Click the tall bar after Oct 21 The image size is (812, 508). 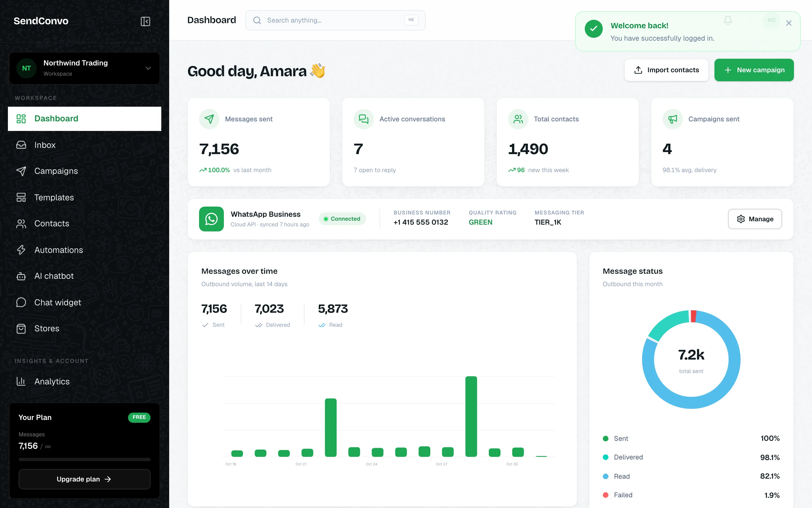[331, 427]
